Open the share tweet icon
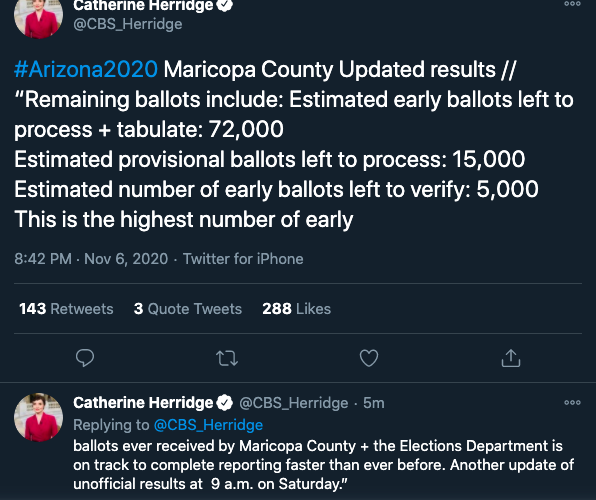 click(510, 358)
